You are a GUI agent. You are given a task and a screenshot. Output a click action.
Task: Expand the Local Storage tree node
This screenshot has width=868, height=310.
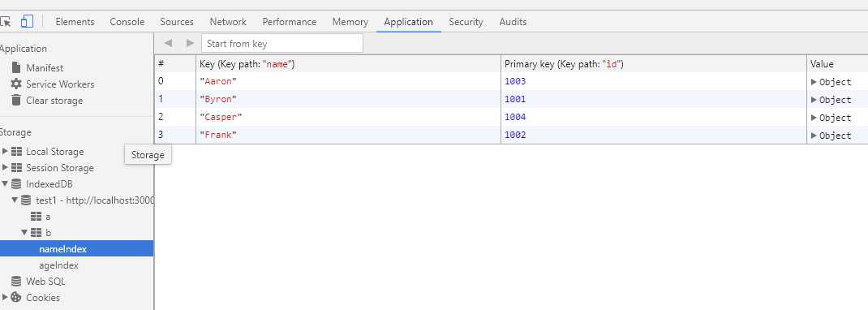coord(6,151)
